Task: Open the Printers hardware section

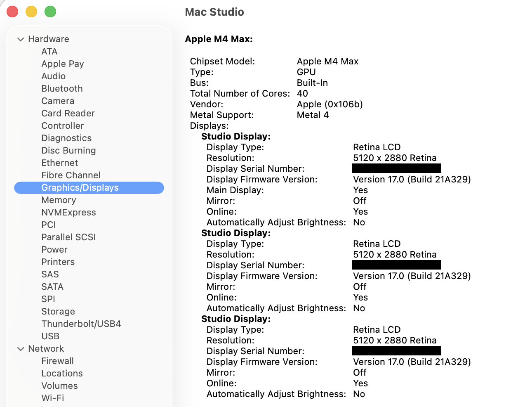Action: tap(58, 262)
